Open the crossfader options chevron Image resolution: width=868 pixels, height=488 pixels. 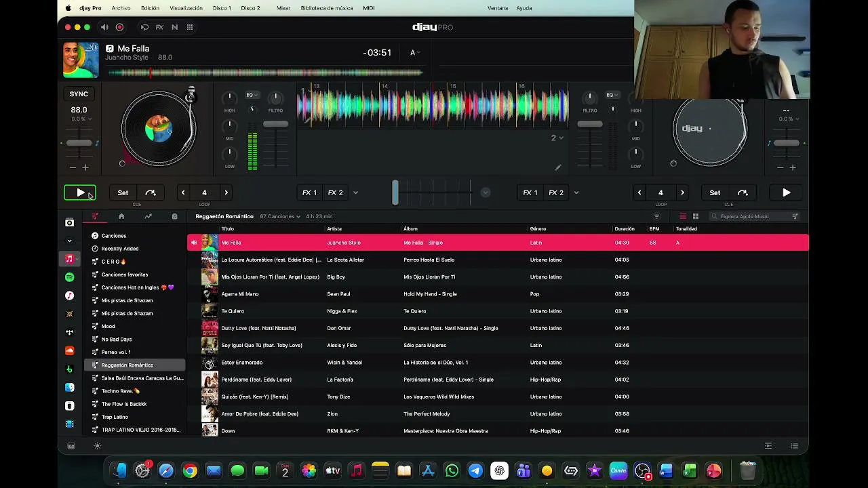tap(485, 192)
